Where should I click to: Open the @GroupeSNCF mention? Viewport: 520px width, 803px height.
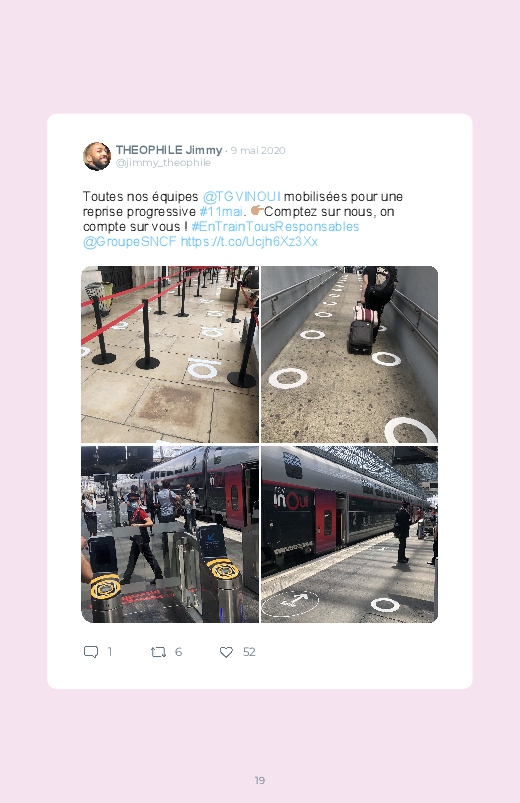(x=130, y=241)
